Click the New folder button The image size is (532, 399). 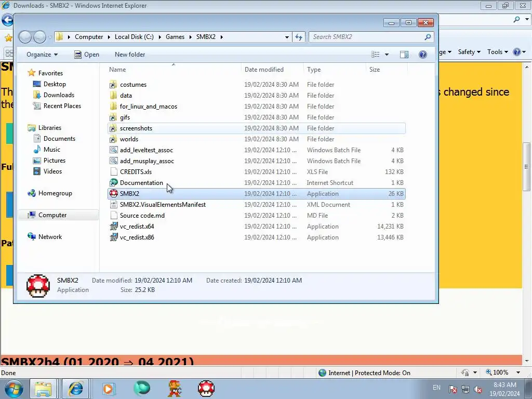[x=130, y=55]
